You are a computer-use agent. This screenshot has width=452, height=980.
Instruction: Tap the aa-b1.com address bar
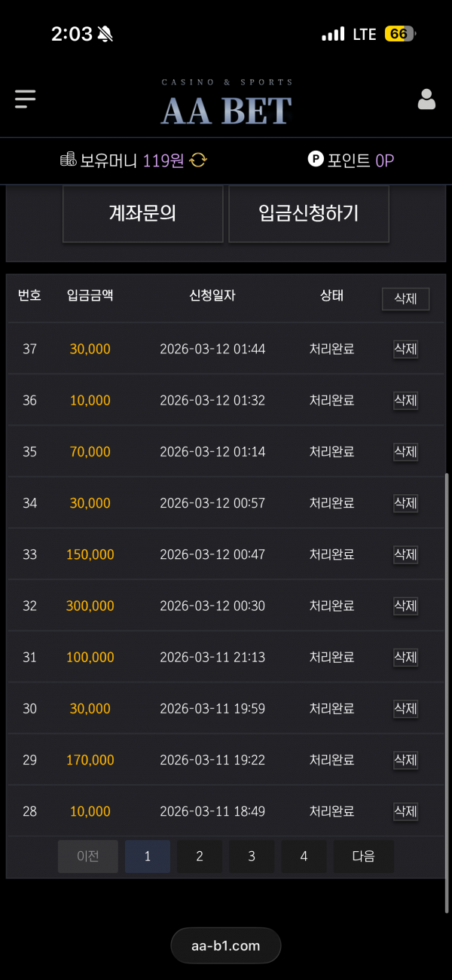pyautogui.click(x=226, y=945)
